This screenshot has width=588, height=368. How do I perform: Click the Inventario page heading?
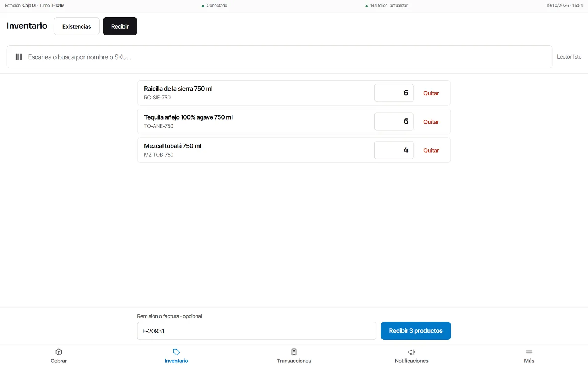27,26
